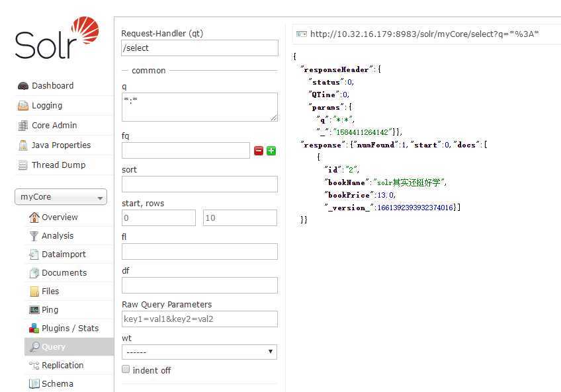Click the timestamp value 1584411264142
The width and height of the screenshot is (561, 392).
(x=362, y=132)
